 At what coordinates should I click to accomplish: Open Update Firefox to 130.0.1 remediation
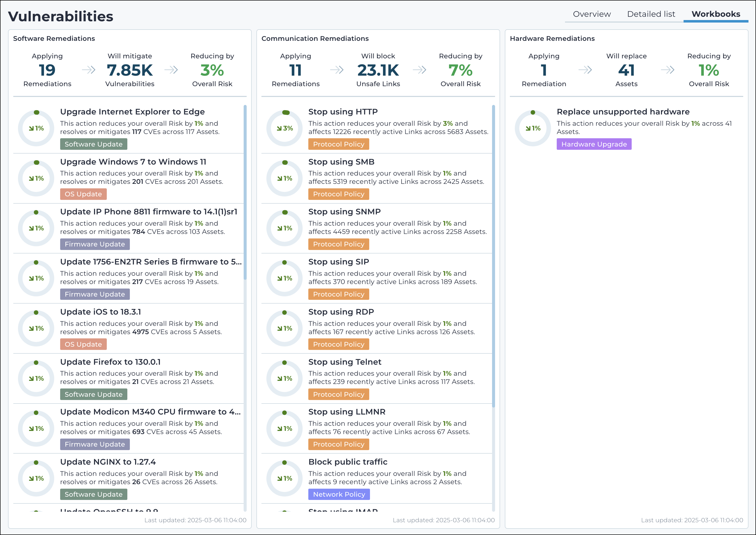click(x=110, y=362)
